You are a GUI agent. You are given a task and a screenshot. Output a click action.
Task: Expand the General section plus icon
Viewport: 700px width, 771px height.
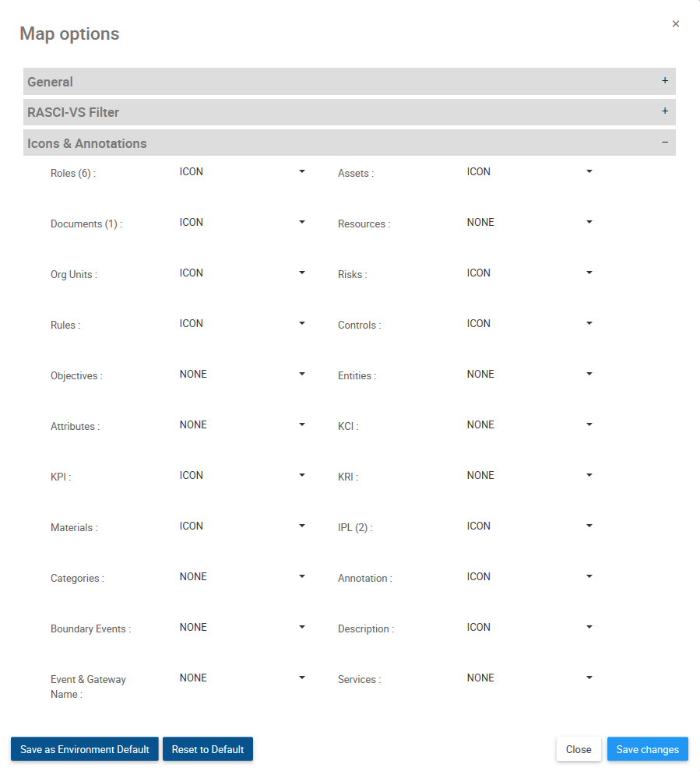click(x=664, y=81)
